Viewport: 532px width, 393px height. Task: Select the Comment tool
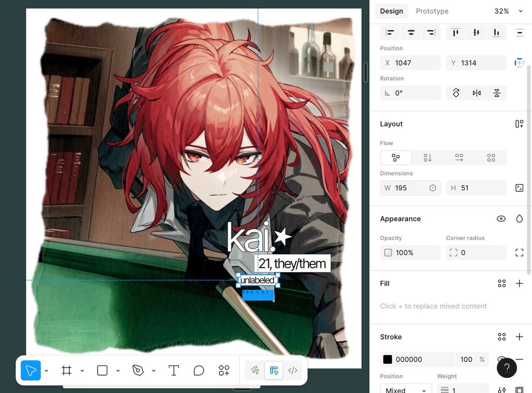tap(199, 370)
